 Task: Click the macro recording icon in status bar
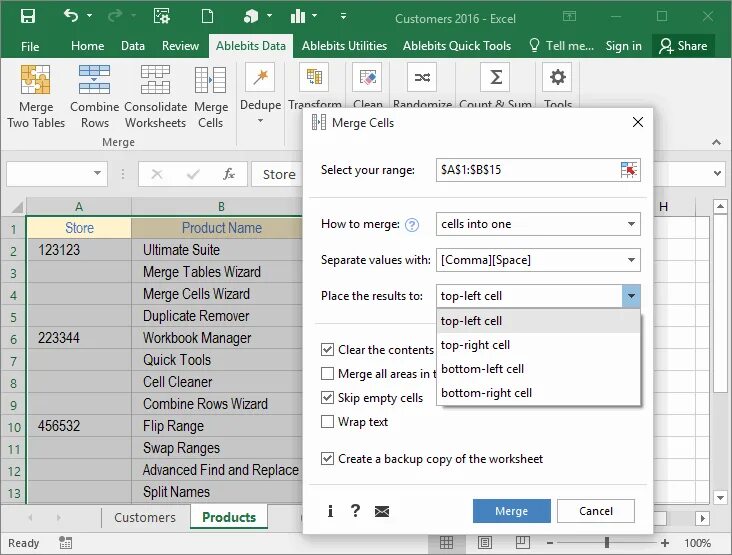65,542
